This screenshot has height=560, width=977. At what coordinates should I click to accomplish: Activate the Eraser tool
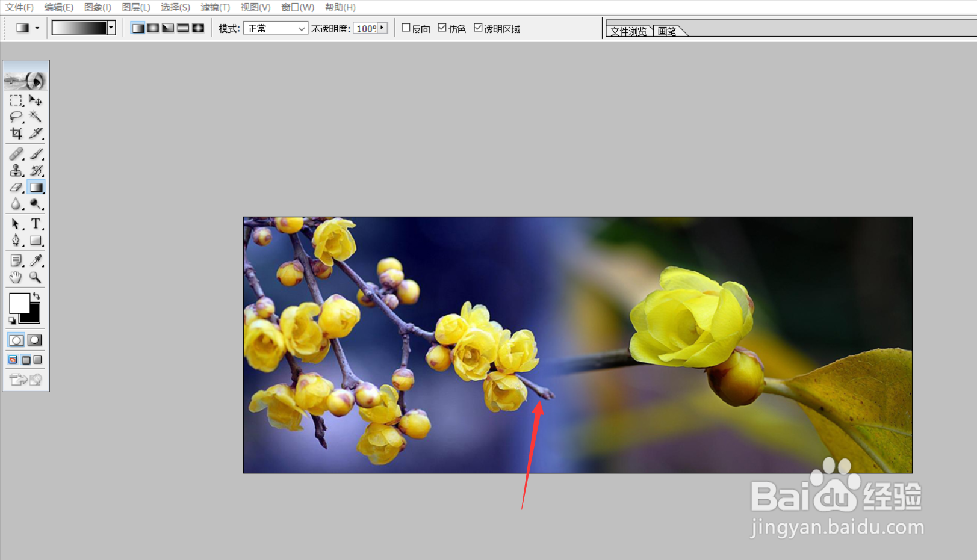tap(16, 188)
